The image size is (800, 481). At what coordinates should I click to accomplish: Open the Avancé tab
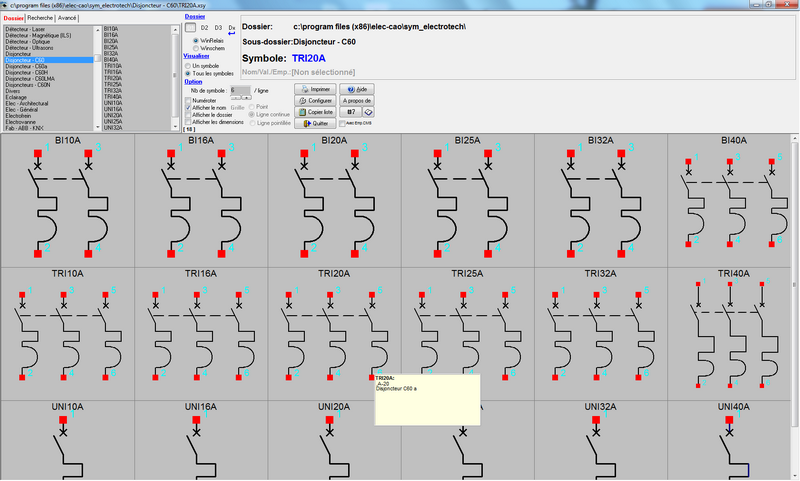point(67,18)
